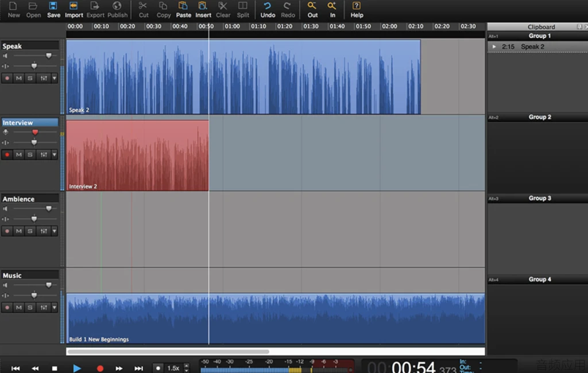This screenshot has width=588, height=373.
Task: Click the Interview 2 red audio clip
Action: [x=137, y=155]
